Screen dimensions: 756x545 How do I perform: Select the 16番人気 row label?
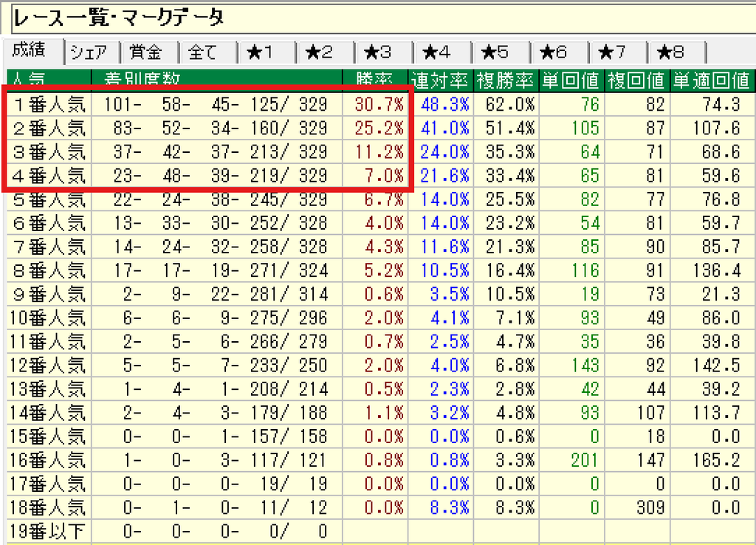(49, 460)
